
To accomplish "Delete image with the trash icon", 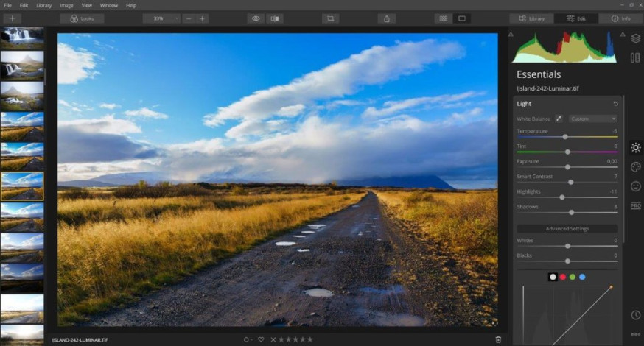I will tap(498, 339).
